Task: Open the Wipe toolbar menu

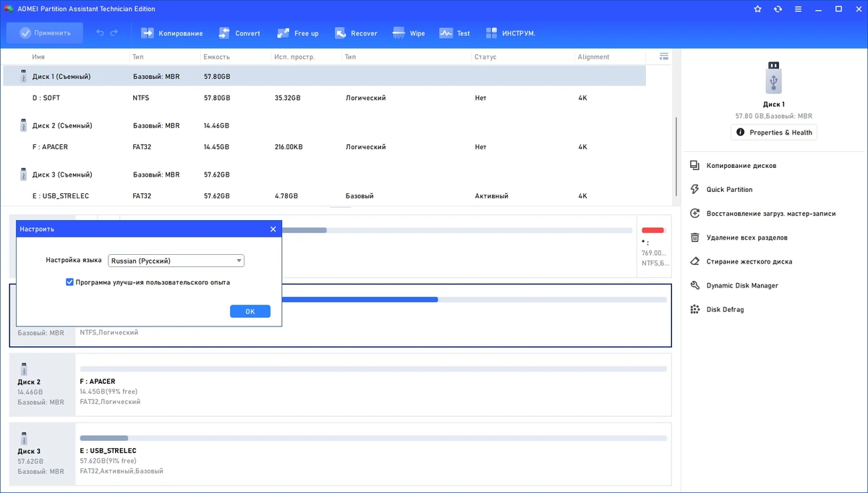Action: (409, 33)
